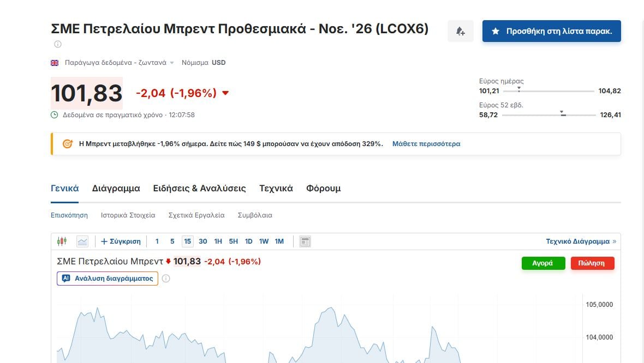Click the 105,0000 axis label

coord(599,305)
